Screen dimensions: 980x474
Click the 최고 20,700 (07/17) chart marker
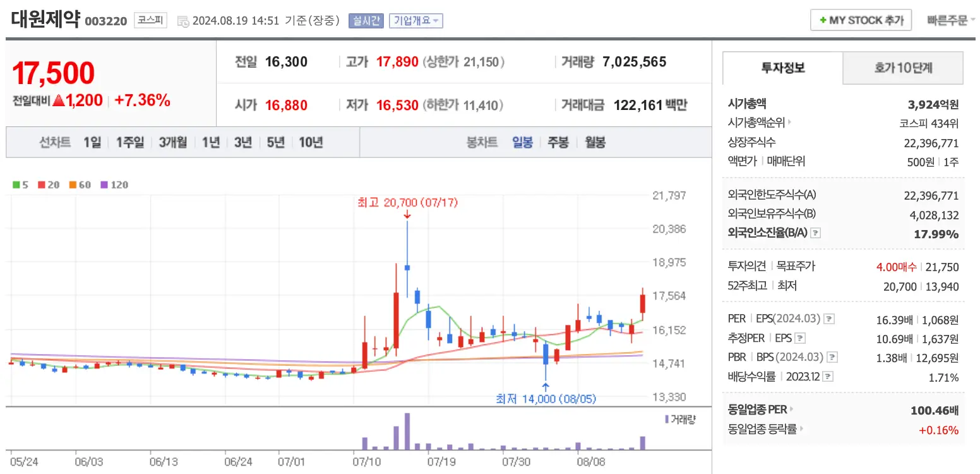click(x=407, y=203)
